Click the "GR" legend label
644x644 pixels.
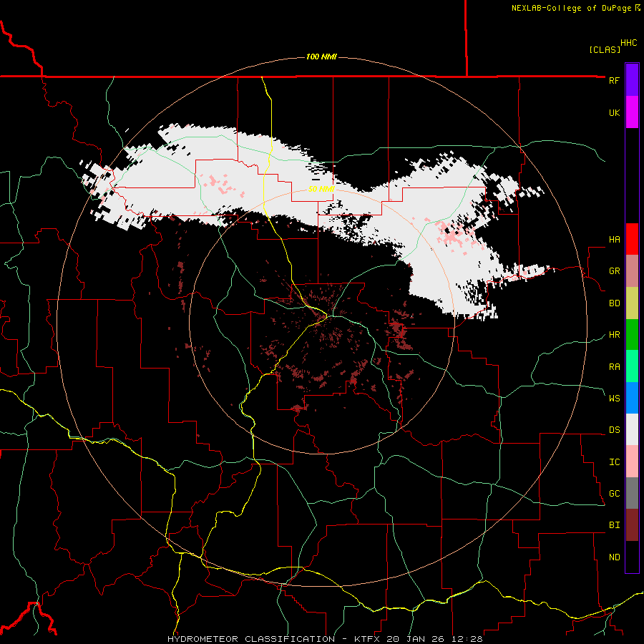click(614, 271)
